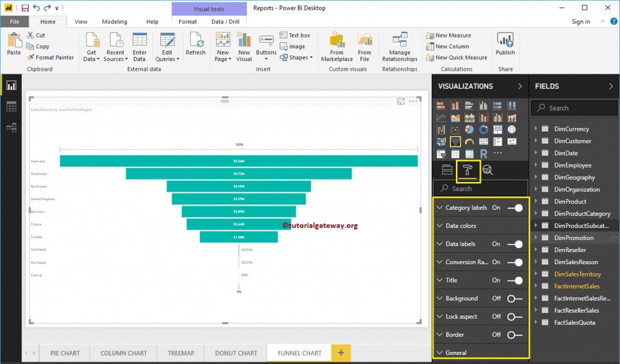Image resolution: width=620 pixels, height=364 pixels.
Task: Insert a Text box from the ribbon
Action: 295,35
